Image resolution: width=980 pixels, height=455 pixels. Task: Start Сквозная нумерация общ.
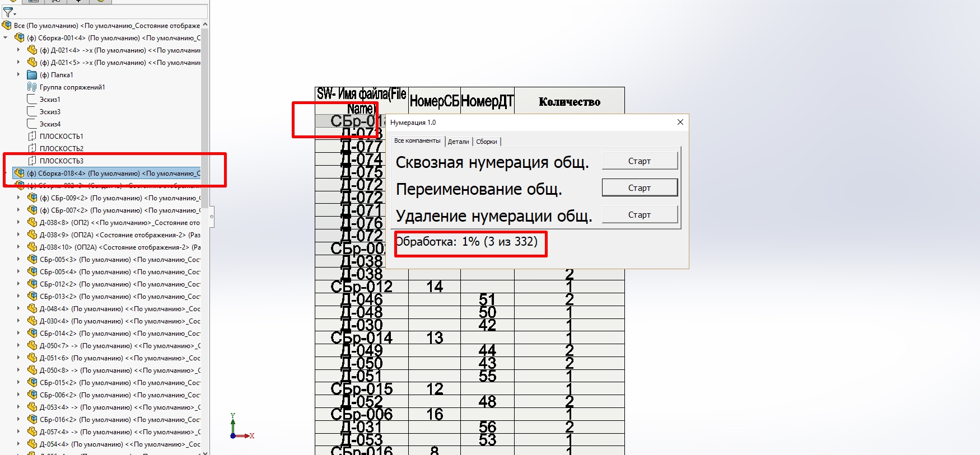pos(640,161)
